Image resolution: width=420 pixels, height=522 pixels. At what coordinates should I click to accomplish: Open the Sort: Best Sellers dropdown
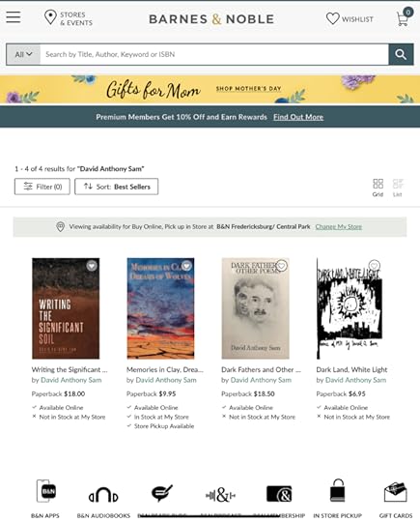pos(117,187)
